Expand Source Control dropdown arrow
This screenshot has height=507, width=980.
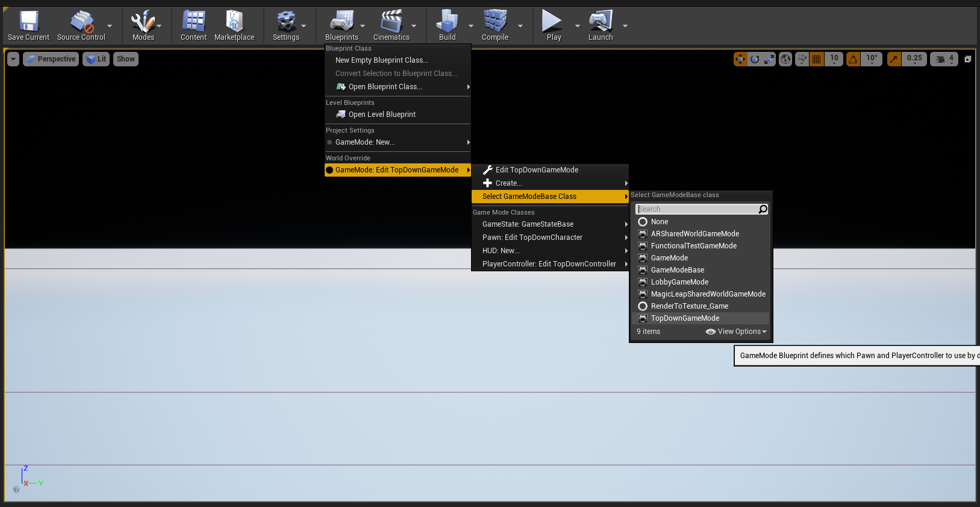(110, 26)
